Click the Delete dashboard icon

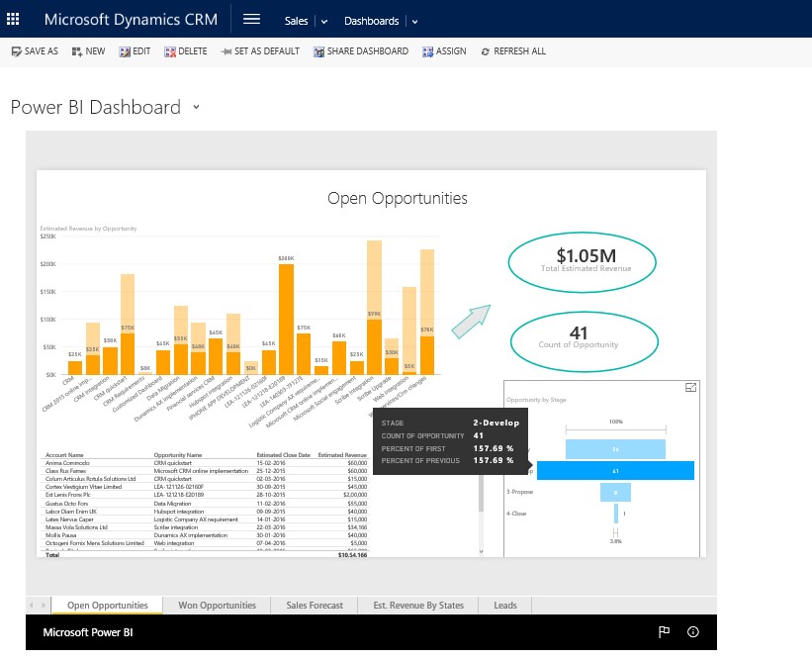(x=170, y=51)
